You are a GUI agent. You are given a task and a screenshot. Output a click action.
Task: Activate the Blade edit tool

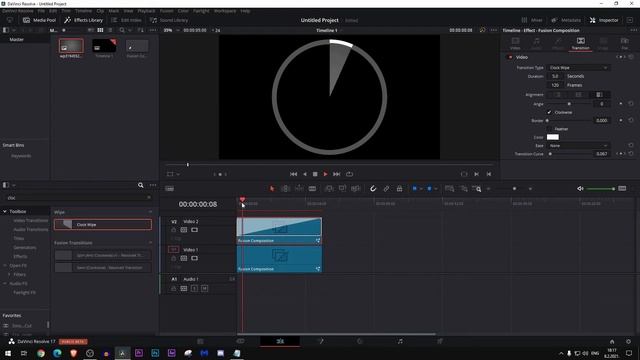312,188
